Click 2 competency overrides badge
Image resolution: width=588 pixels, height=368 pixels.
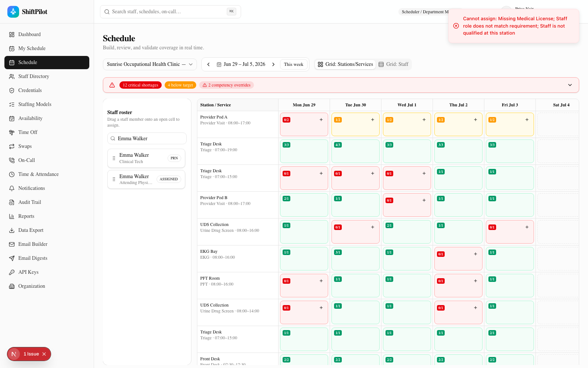(226, 85)
